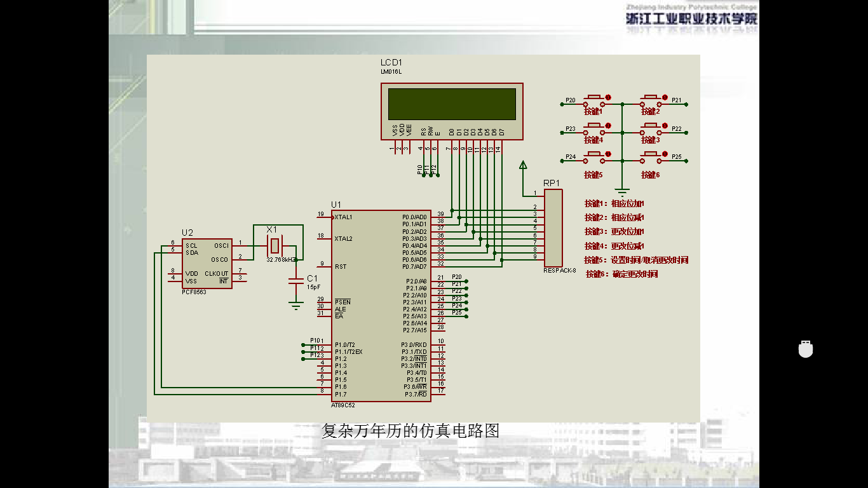Click the U1 microcontroller label
Image resolution: width=868 pixels, height=488 pixels.
tap(336, 204)
